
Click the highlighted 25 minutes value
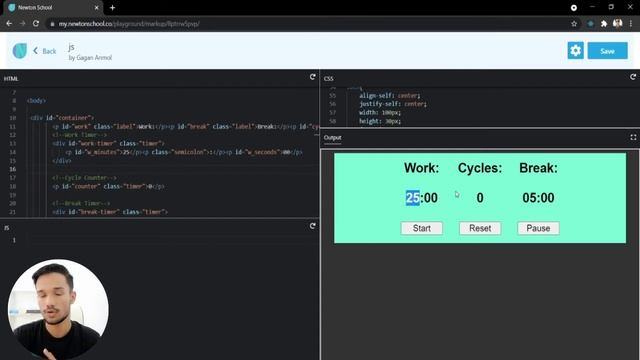(x=412, y=198)
